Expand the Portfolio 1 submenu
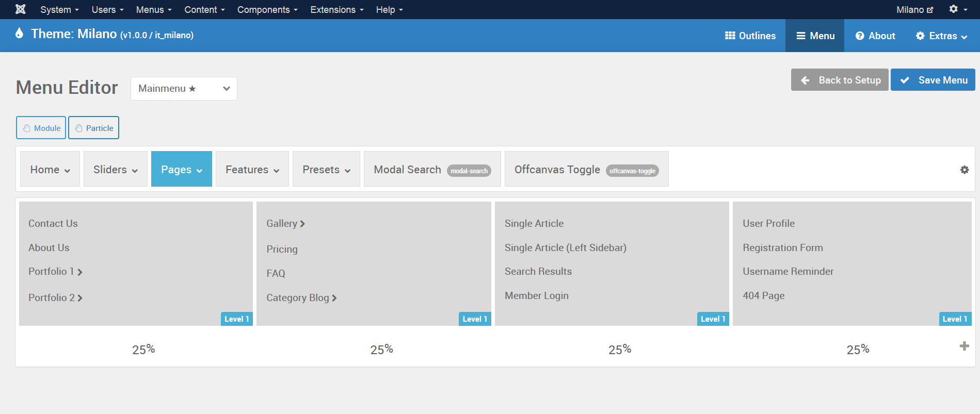Image resolution: width=980 pixels, height=414 pixels. 79,272
